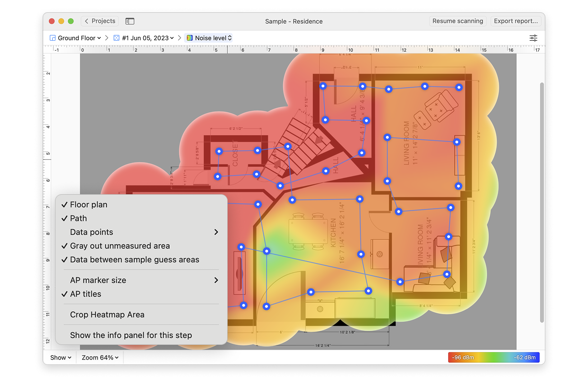Change the Noise level visualization selector
Image resolution: width=588 pixels, height=379 pixels.
tap(209, 38)
